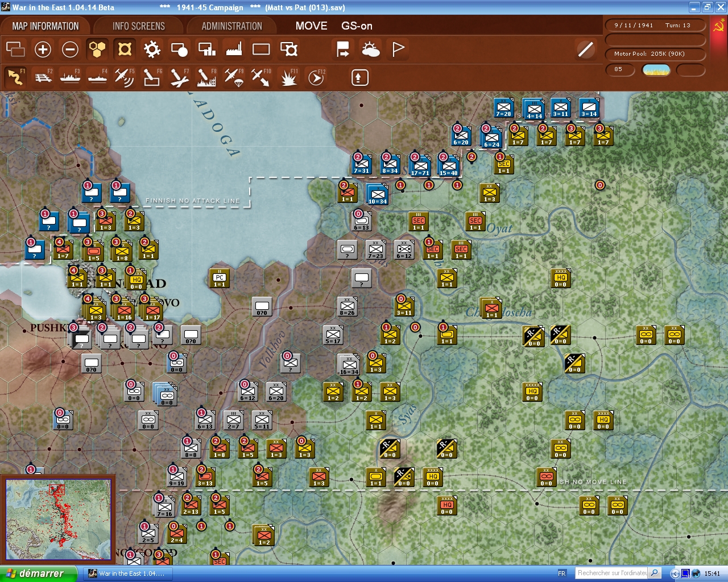The height and width of the screenshot is (582, 728).
Task: Select the Finnish 7=28 unit counter
Action: coord(503,107)
